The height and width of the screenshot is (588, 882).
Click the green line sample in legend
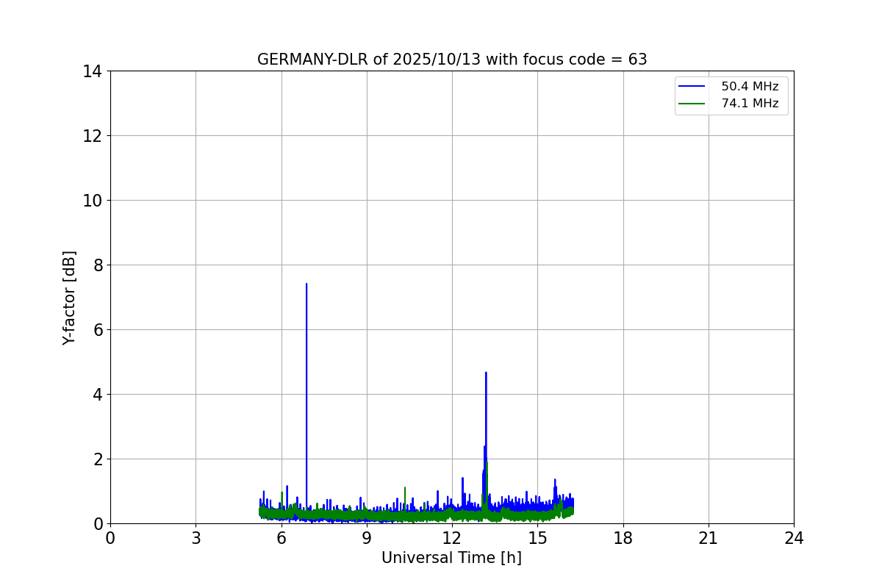[x=692, y=104]
